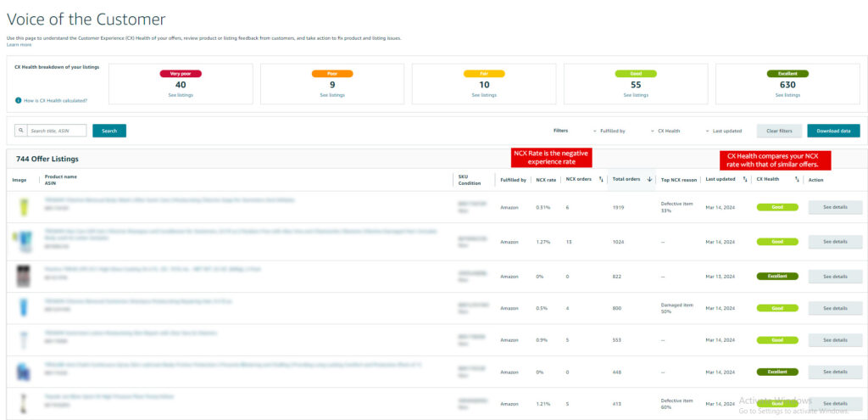Image resolution: width=868 pixels, height=420 pixels.
Task: Expand the CX Health filter dropdown
Action: tap(665, 131)
